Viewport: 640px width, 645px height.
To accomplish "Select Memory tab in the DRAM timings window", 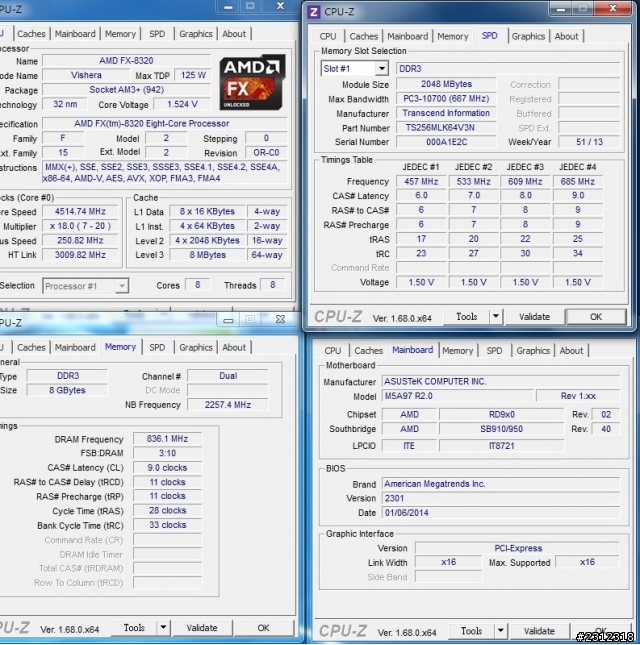I will [120, 347].
